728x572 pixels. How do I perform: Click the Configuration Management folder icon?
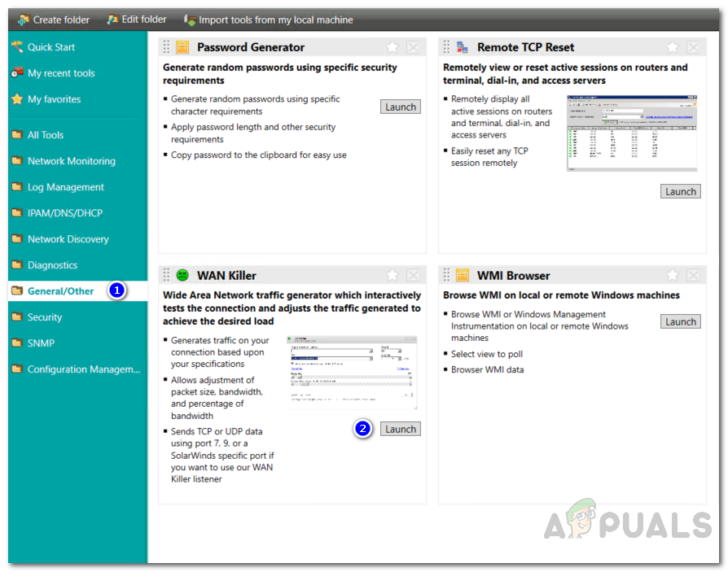[17, 369]
